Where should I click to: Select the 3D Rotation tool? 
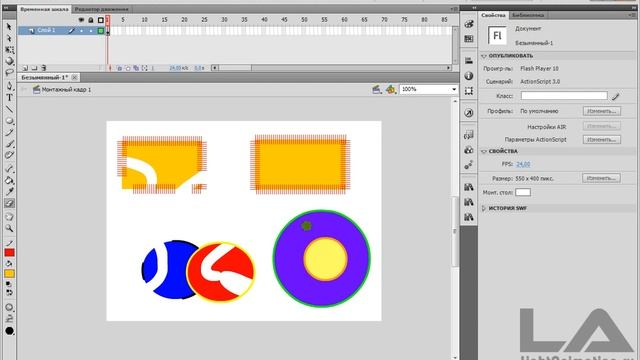point(9,61)
